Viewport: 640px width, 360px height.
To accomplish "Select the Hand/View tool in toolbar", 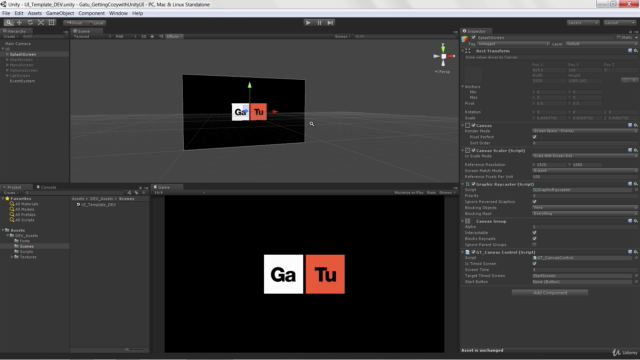I will pyautogui.click(x=9, y=22).
